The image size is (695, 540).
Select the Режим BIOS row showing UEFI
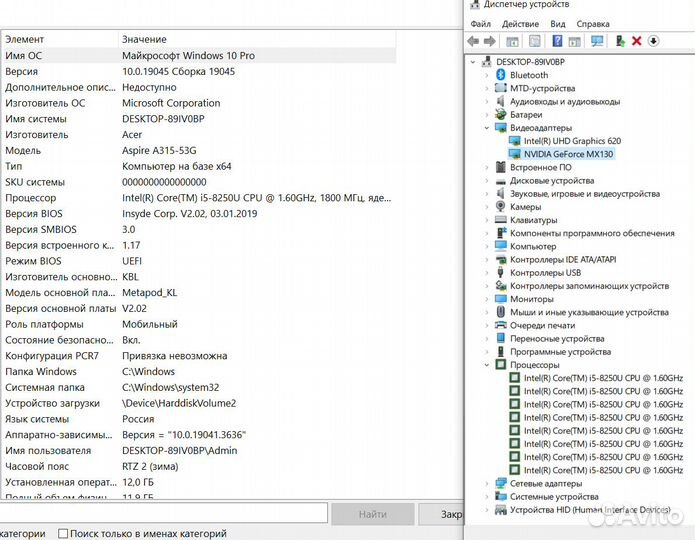(199, 261)
